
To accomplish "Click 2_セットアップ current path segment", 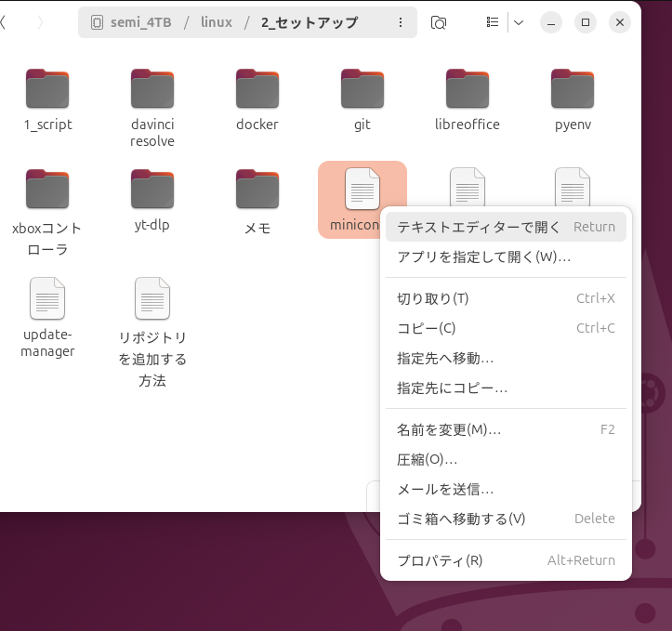I will pyautogui.click(x=310, y=22).
